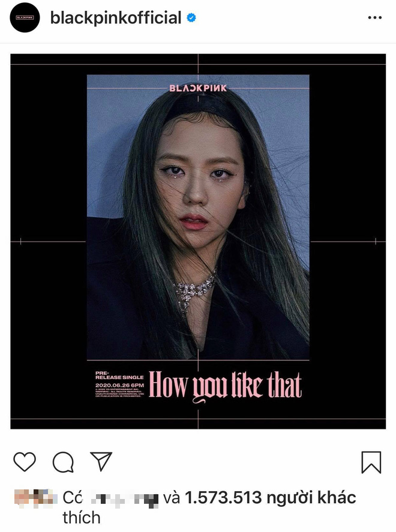Tap the word Có before liker name
This screenshot has width=396, height=532.
pyautogui.click(x=73, y=498)
